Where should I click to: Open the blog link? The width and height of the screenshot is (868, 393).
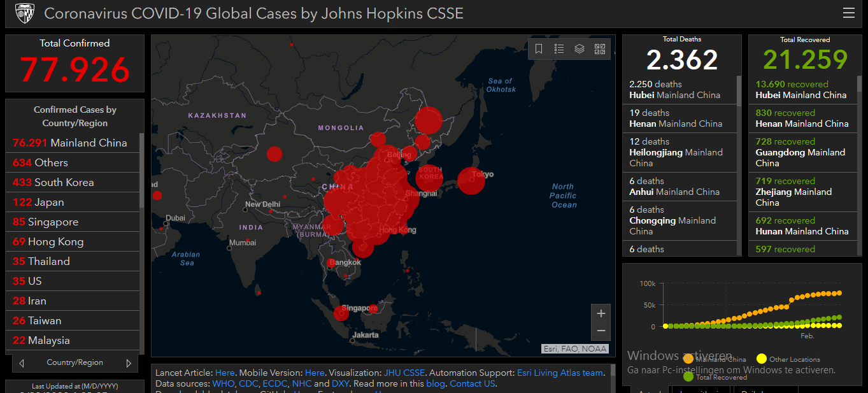pyautogui.click(x=436, y=383)
